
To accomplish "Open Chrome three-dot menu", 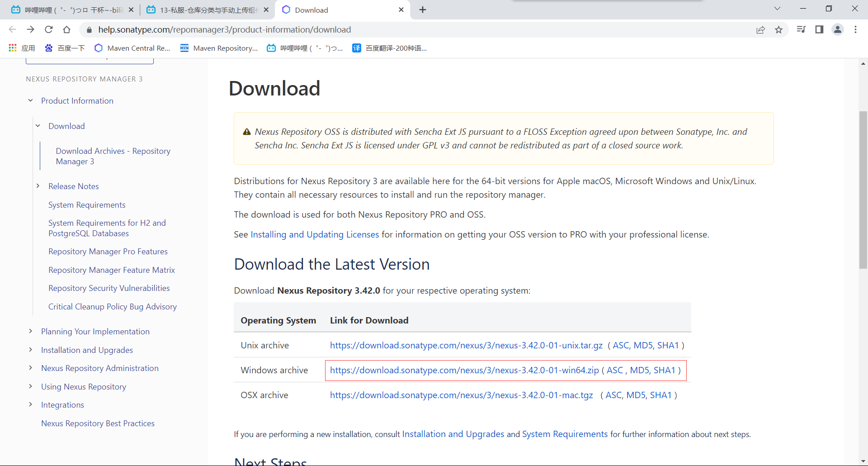I will point(855,29).
